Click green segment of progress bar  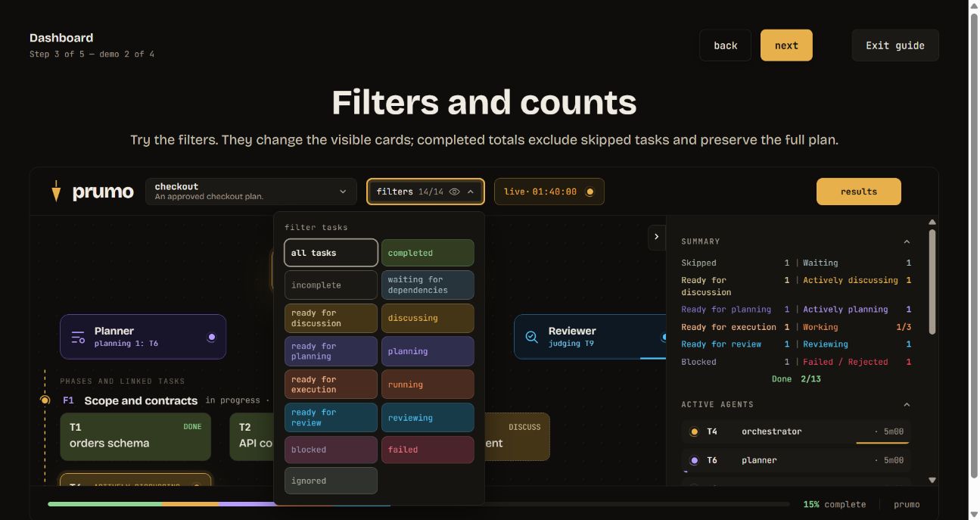[x=104, y=504]
